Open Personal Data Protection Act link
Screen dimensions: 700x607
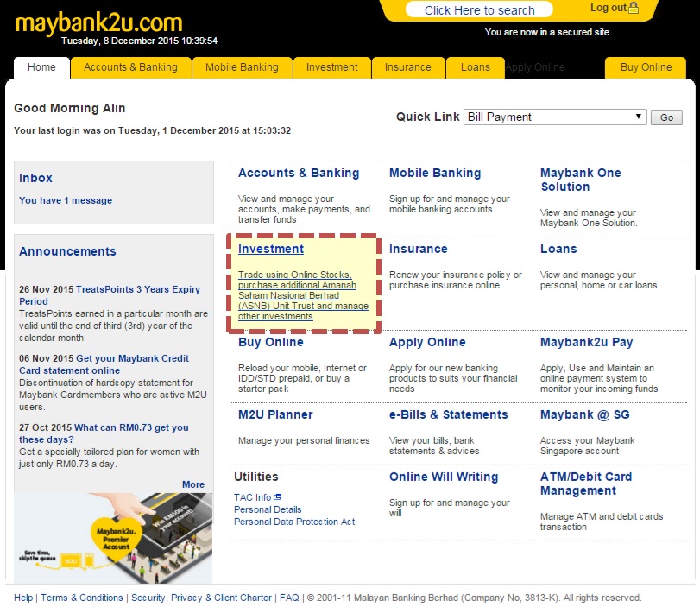tap(294, 522)
